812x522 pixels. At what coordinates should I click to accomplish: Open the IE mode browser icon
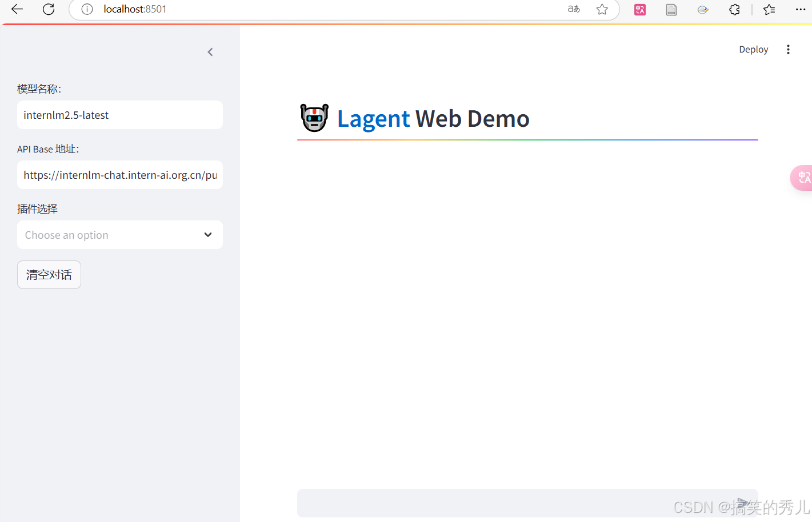point(703,9)
